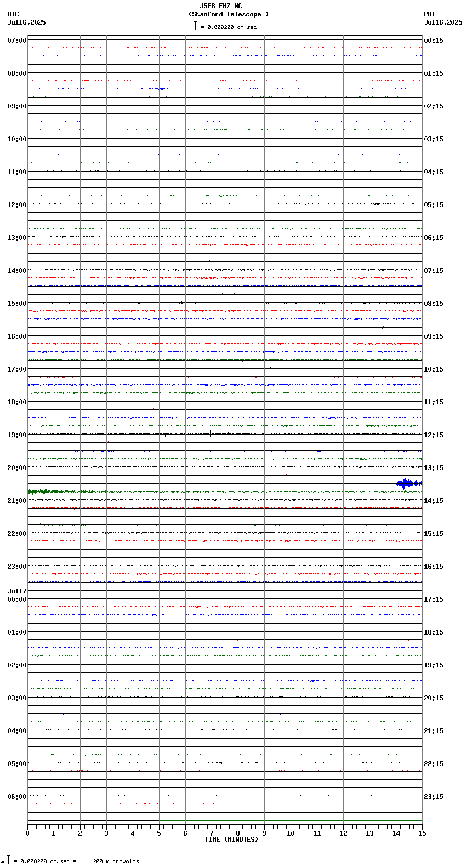Click the 22:00 UTC row label
Screen dimensions: 466x868
[x=17, y=534]
